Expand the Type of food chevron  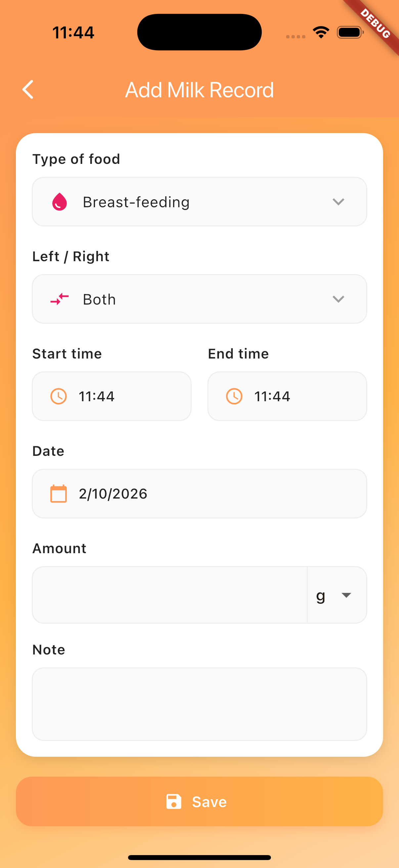(x=338, y=202)
